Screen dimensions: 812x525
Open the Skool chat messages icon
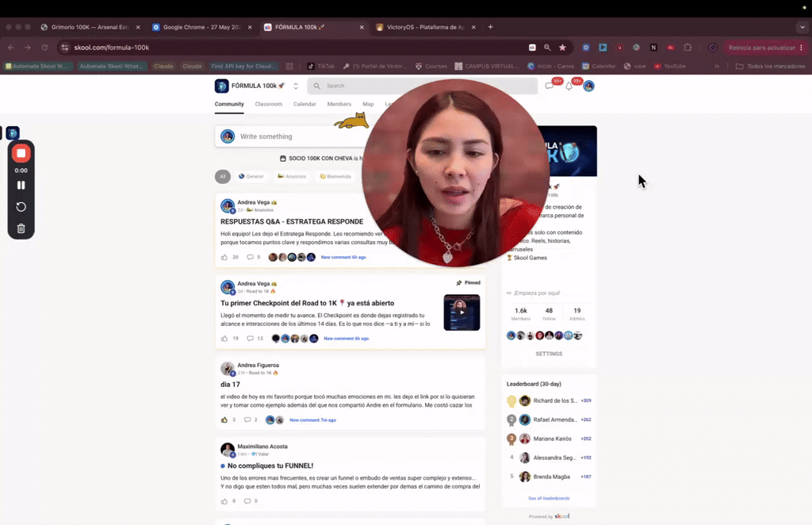pos(550,86)
